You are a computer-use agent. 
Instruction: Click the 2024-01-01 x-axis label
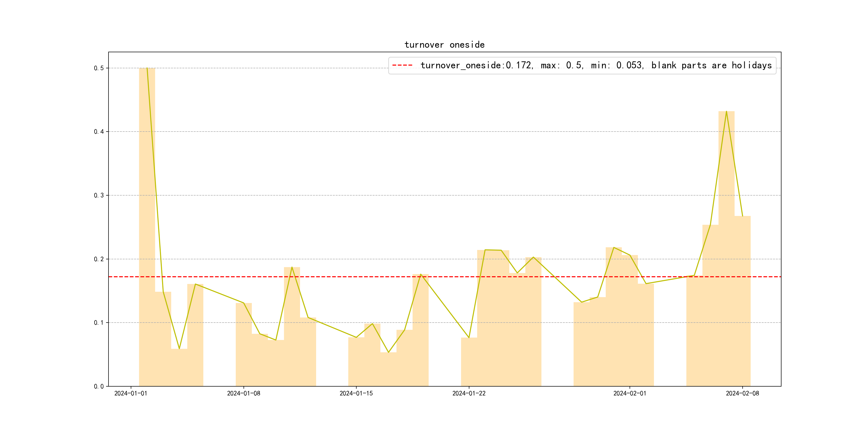point(131,394)
